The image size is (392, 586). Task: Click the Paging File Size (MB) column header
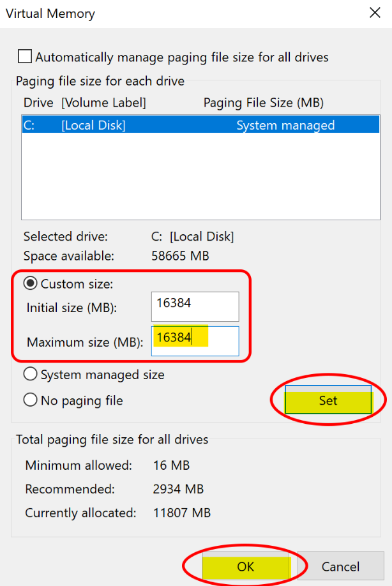pyautogui.click(x=264, y=103)
